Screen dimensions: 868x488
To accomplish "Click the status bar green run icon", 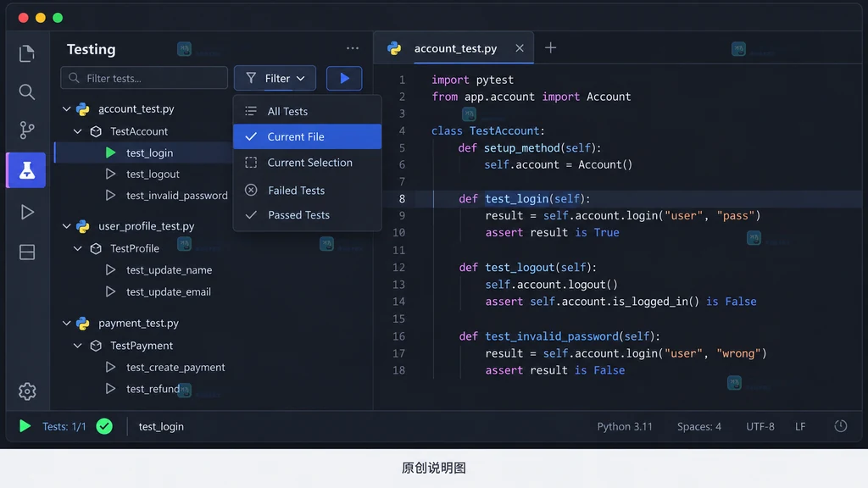I will click(x=25, y=426).
